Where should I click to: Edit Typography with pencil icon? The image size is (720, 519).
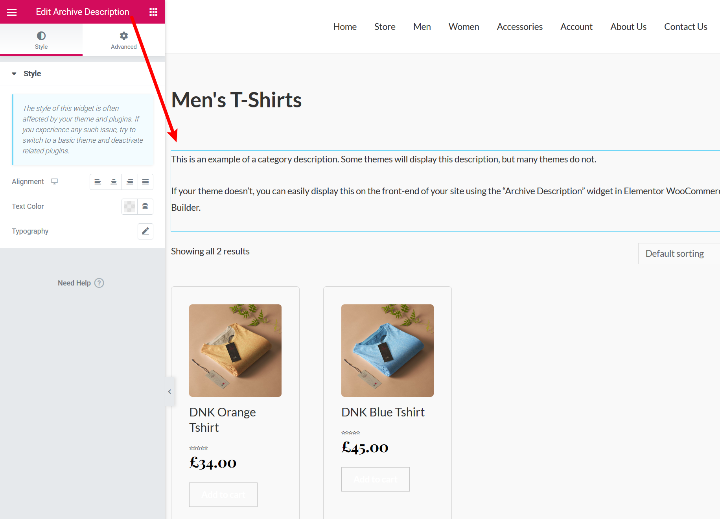pyautogui.click(x=146, y=231)
